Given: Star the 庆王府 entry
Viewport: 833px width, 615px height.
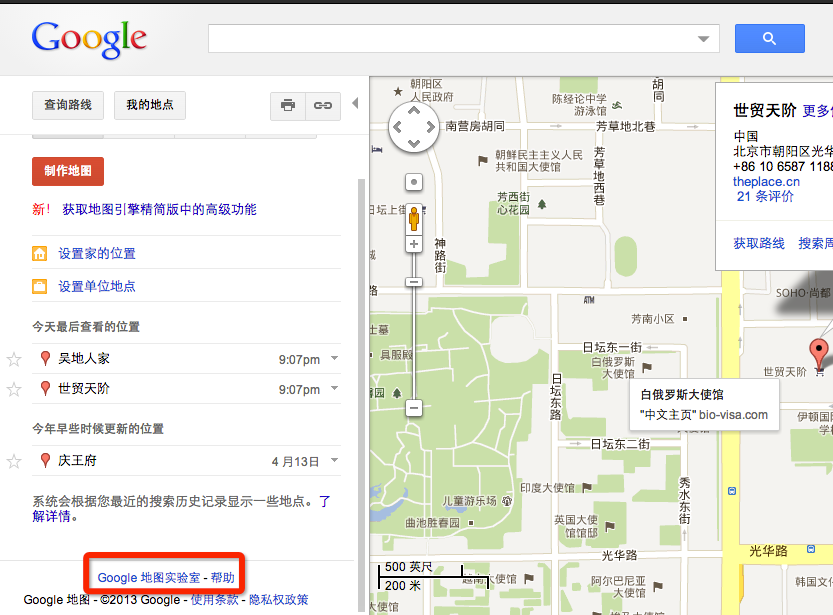Looking at the screenshot, I should (x=14, y=461).
